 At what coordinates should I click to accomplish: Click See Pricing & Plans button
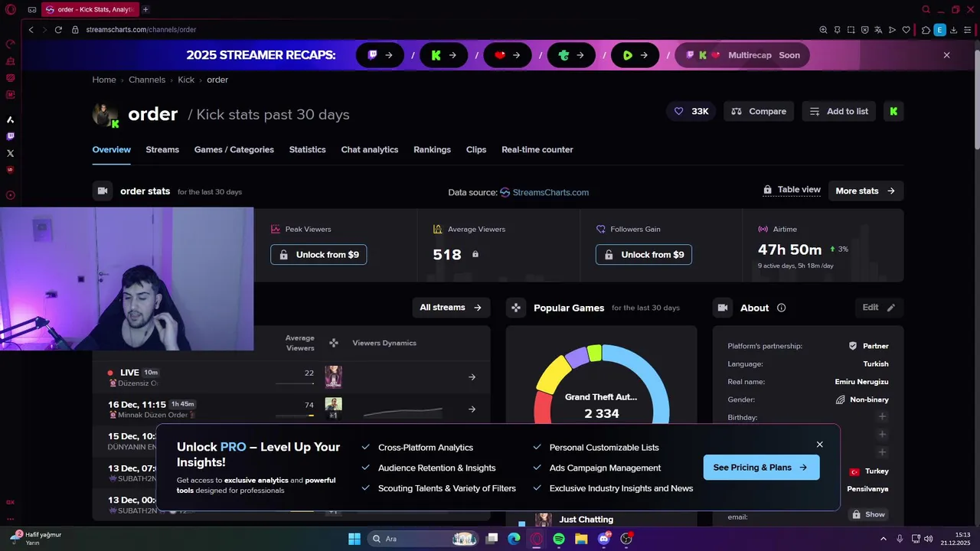point(761,468)
